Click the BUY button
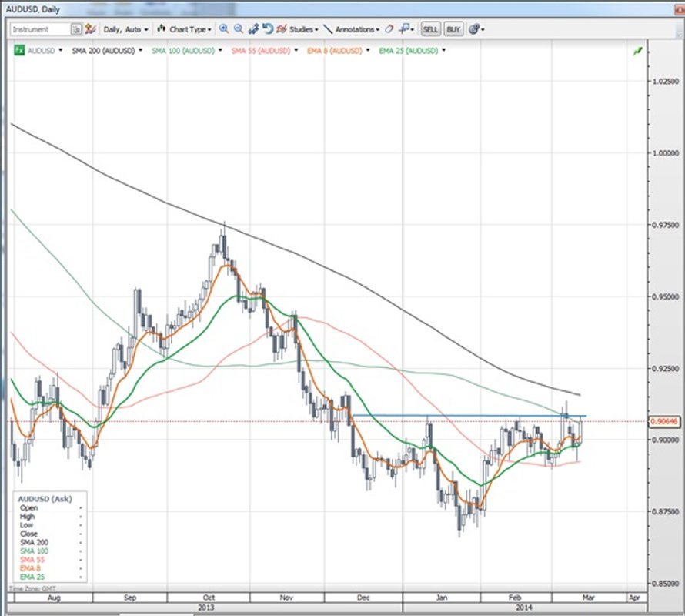This screenshot has height=616, width=685. point(453,29)
